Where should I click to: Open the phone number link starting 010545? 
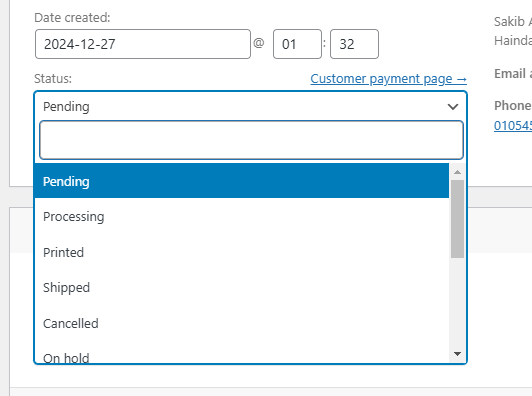[x=513, y=126]
